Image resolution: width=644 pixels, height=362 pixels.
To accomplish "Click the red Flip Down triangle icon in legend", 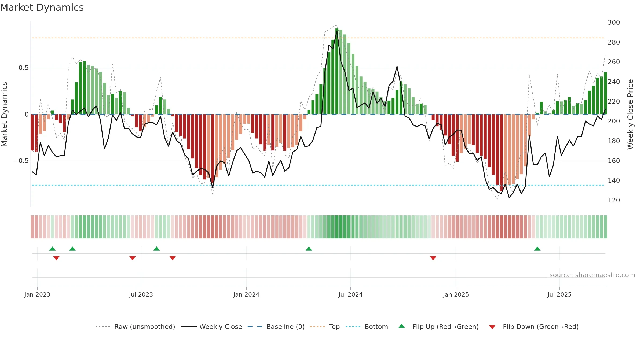I will click(x=492, y=327).
